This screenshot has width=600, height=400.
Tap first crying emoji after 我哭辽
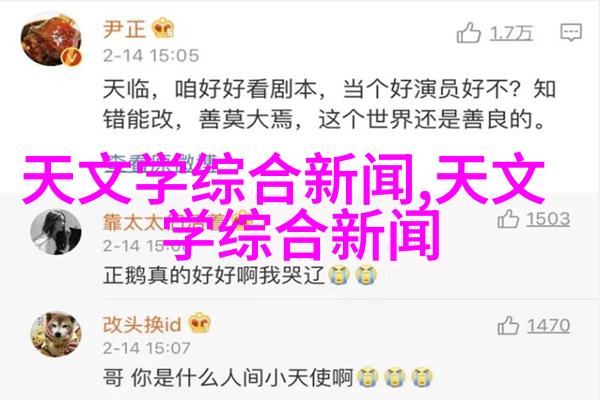[x=339, y=275]
